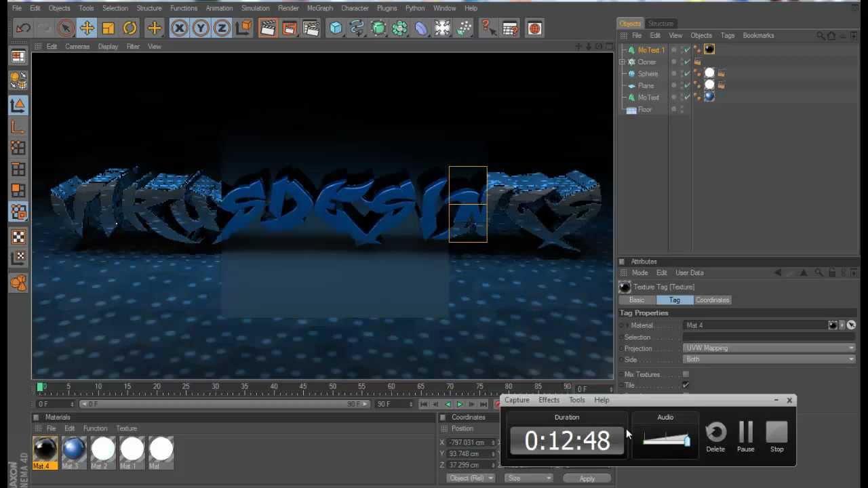Screen dimensions: 868x488
Task: Click the Undo arrow icon
Action: point(24,28)
